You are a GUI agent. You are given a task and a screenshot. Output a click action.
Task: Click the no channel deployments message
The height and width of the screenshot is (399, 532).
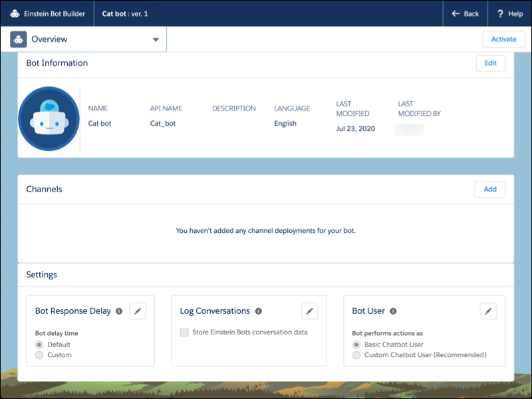point(265,231)
